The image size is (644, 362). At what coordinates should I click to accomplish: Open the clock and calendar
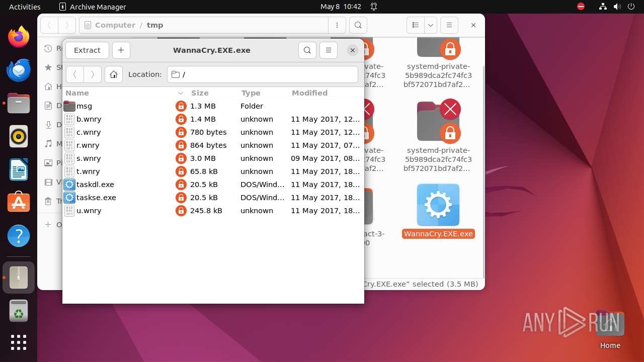click(x=341, y=7)
